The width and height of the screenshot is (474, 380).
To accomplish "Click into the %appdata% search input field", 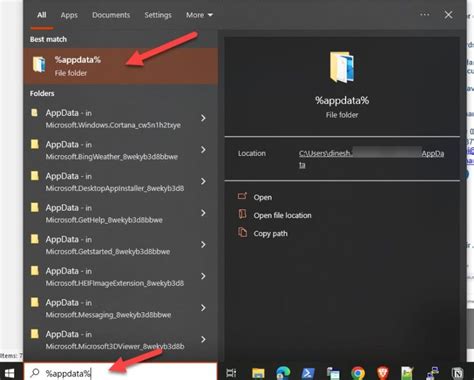I will [x=121, y=372].
